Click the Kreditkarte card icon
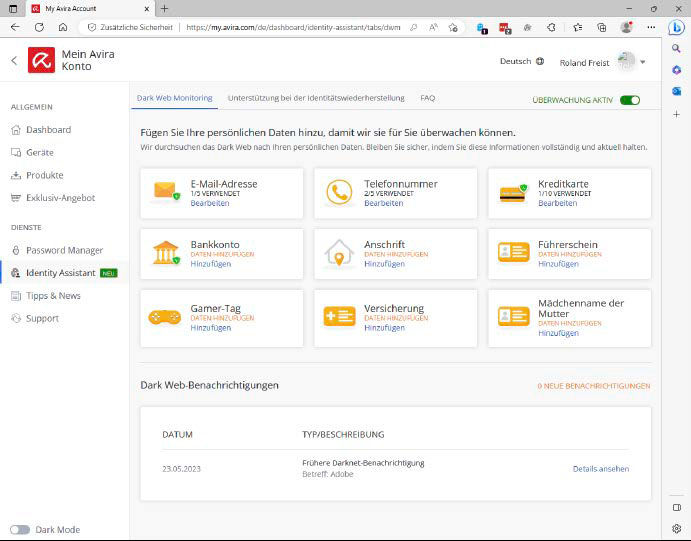Viewport: 691px width, 541px height. pyautogui.click(x=513, y=193)
